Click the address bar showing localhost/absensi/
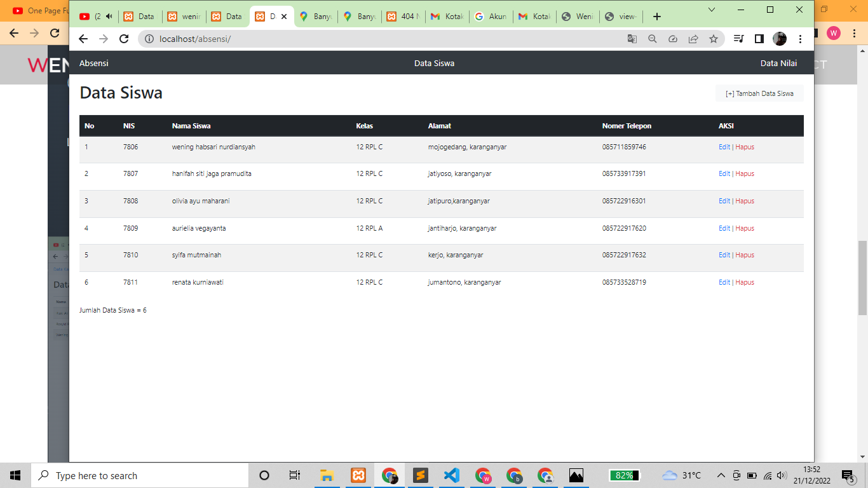The image size is (868, 488). tap(381, 39)
